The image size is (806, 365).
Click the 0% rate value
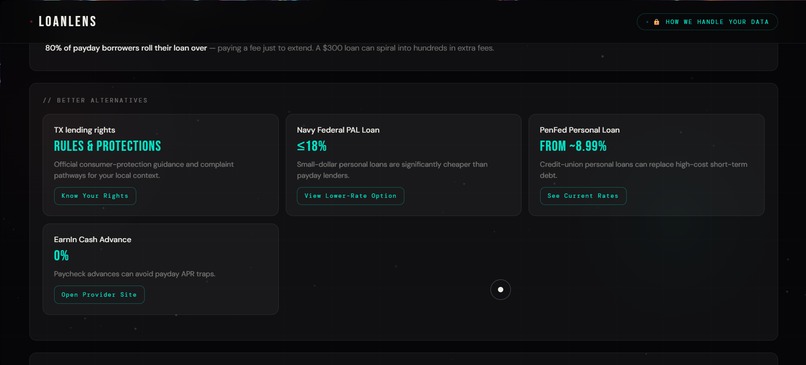coord(61,256)
